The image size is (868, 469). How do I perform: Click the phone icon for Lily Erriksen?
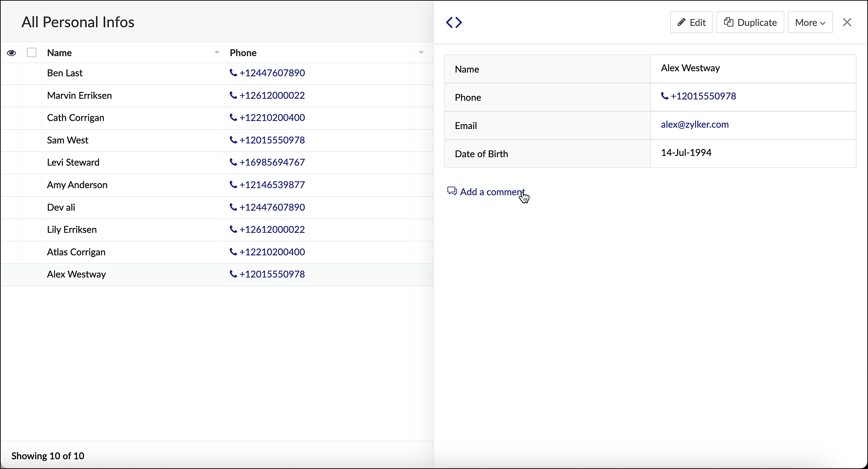tap(233, 229)
